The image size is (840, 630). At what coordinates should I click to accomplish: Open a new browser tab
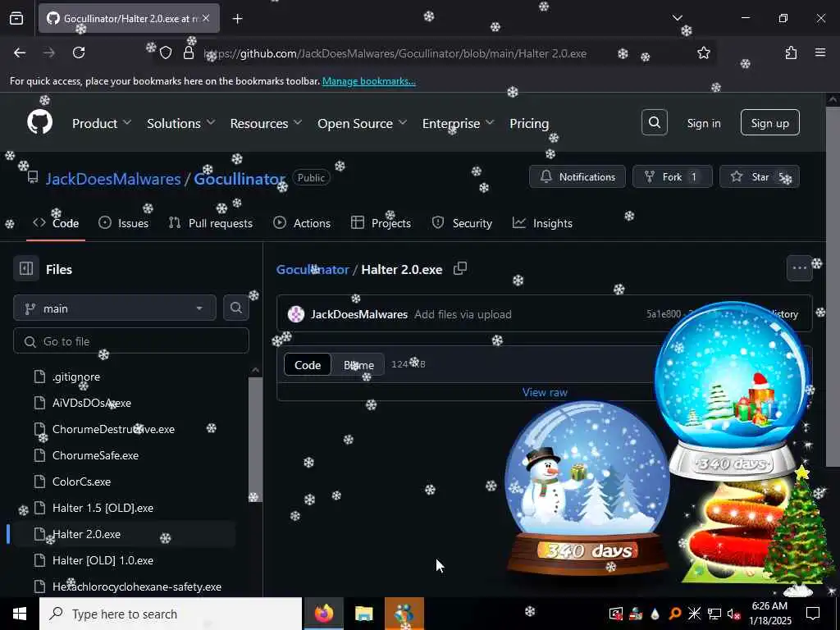point(237,19)
